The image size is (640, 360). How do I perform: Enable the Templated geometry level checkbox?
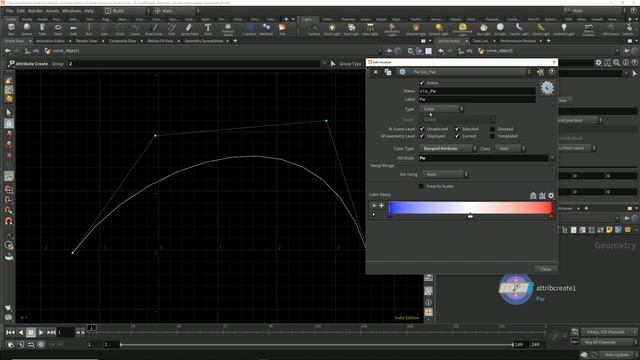492,136
